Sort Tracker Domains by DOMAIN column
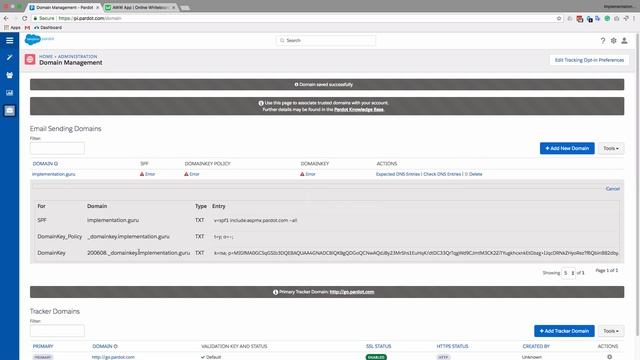This screenshot has height=360, width=640. [104, 346]
